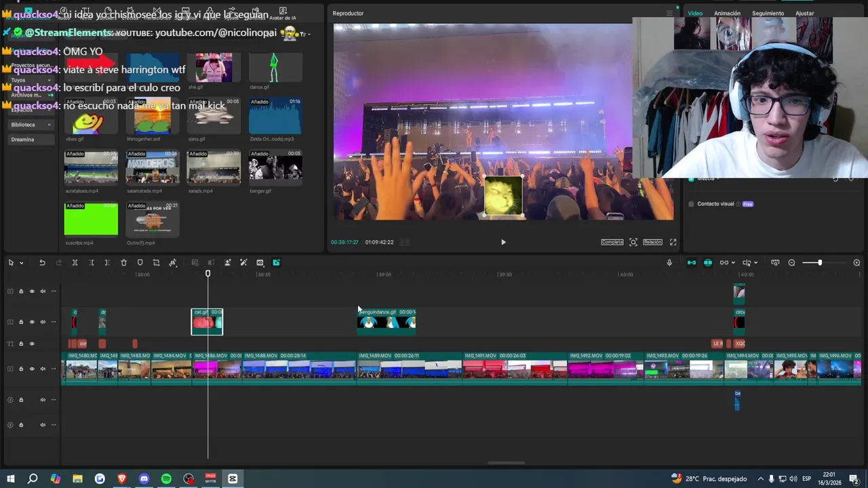
Task: Toggle auto ripple link button
Action: point(692,263)
